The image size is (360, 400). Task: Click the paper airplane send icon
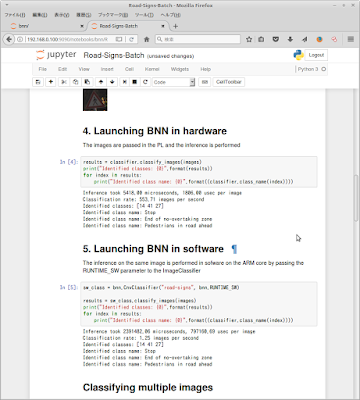click(305, 39)
